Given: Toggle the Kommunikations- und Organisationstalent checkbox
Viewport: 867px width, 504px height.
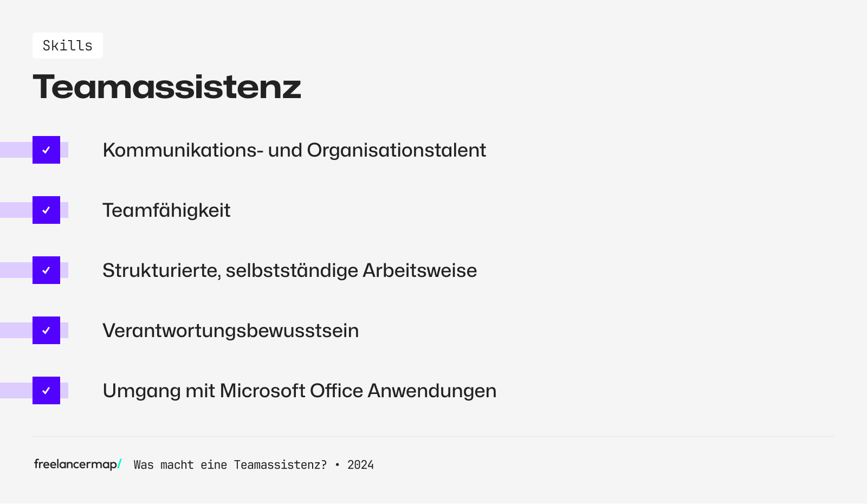Looking at the screenshot, I should click(46, 150).
